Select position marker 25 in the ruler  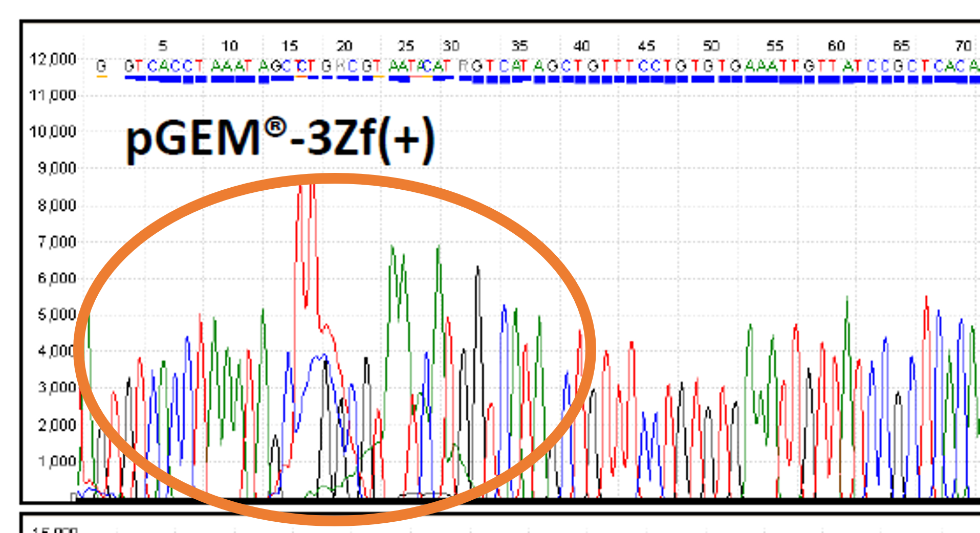pos(406,46)
